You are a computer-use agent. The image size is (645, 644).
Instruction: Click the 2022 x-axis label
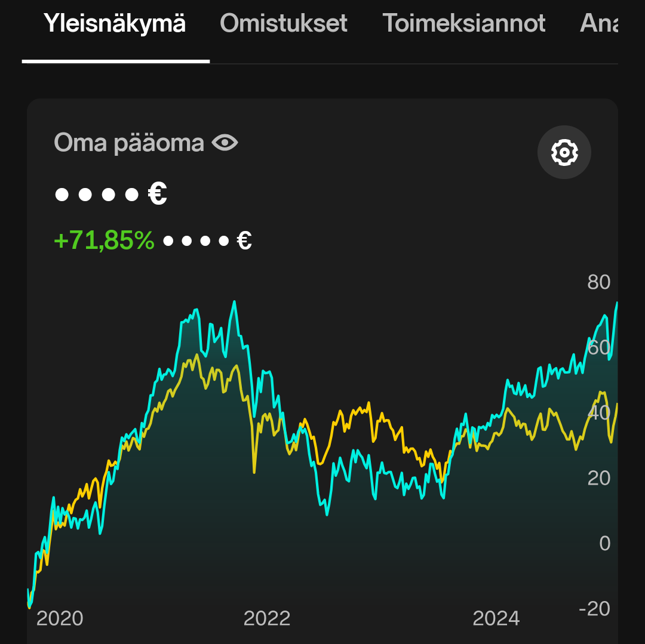(x=267, y=618)
